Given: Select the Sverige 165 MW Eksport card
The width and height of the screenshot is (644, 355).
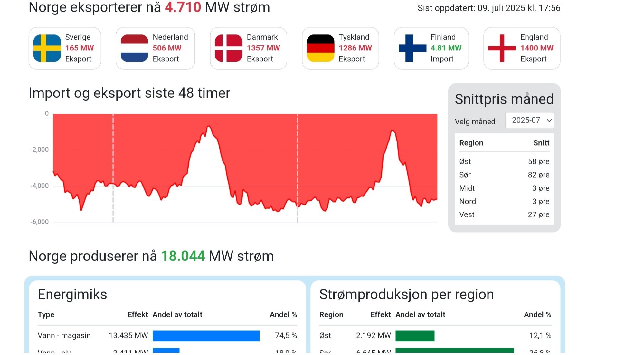Looking at the screenshot, I should point(65,48).
